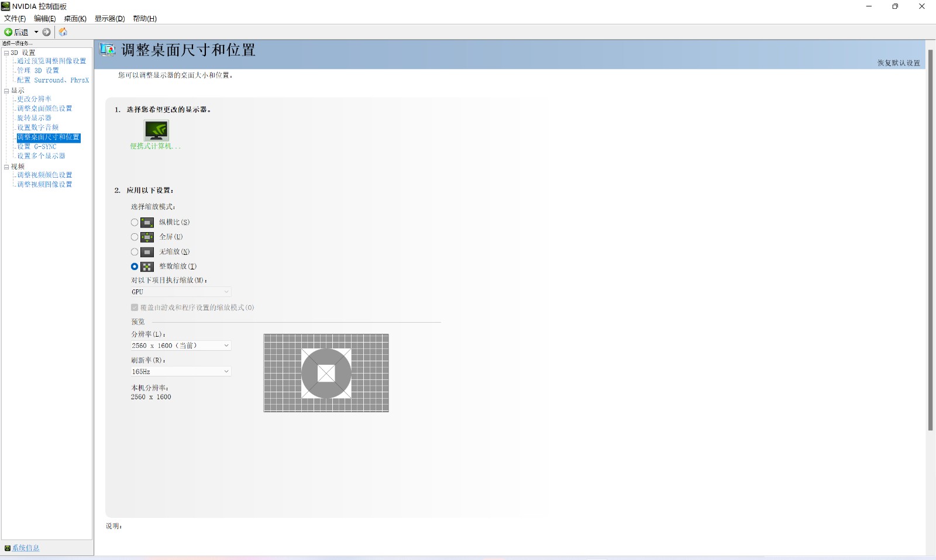This screenshot has height=560, width=936.
Task: Click the 后退 button label
Action: [21, 32]
